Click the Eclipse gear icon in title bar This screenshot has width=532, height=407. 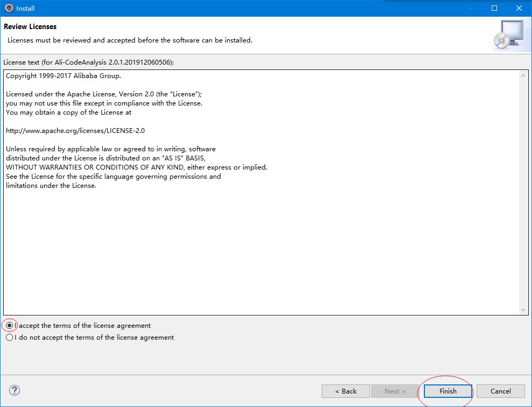tap(9, 8)
